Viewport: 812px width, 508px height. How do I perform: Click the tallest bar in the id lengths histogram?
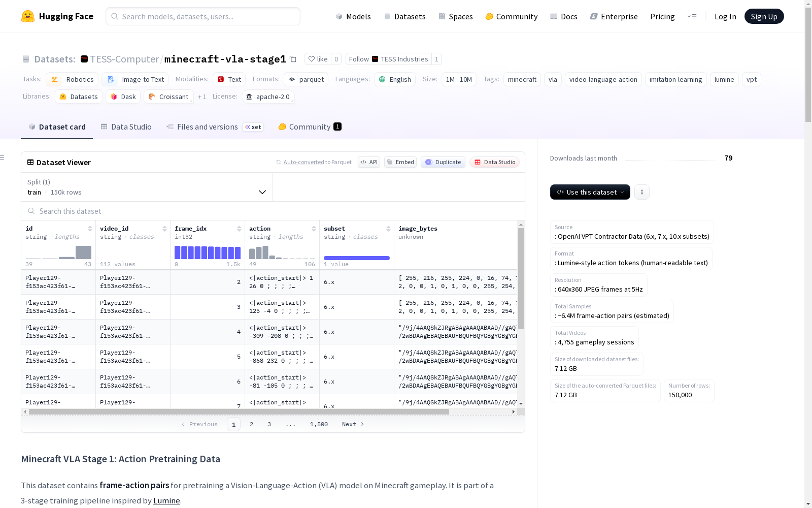coord(83,252)
